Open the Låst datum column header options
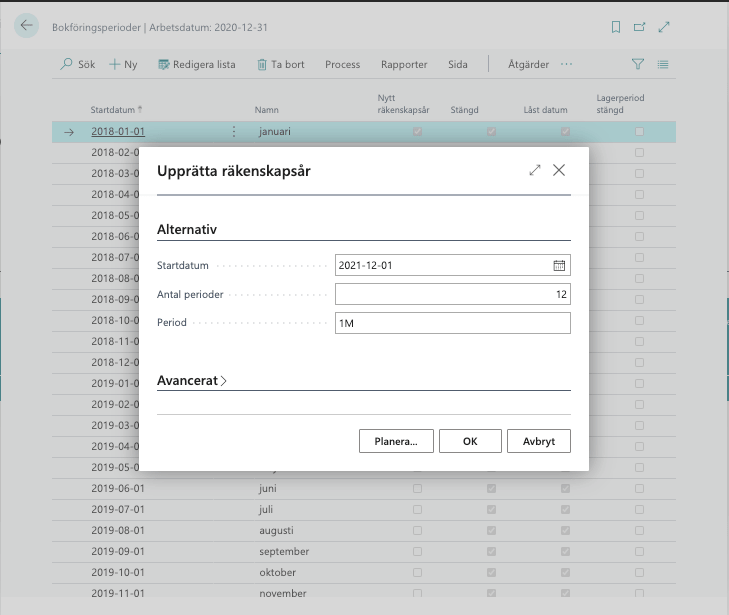The image size is (729, 615). point(545,110)
